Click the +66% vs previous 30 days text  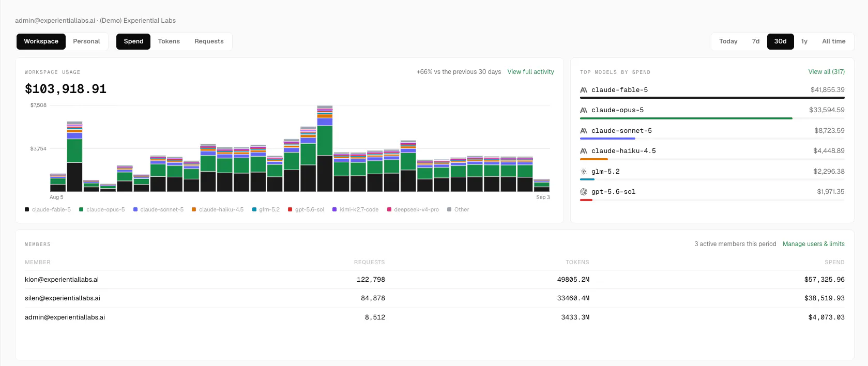[459, 72]
